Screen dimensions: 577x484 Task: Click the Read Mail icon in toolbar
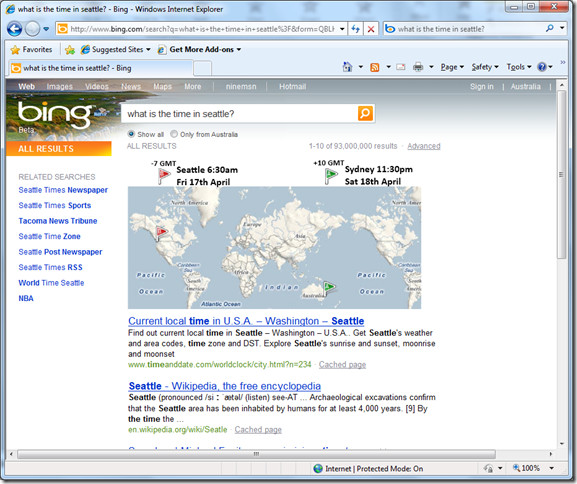point(401,67)
